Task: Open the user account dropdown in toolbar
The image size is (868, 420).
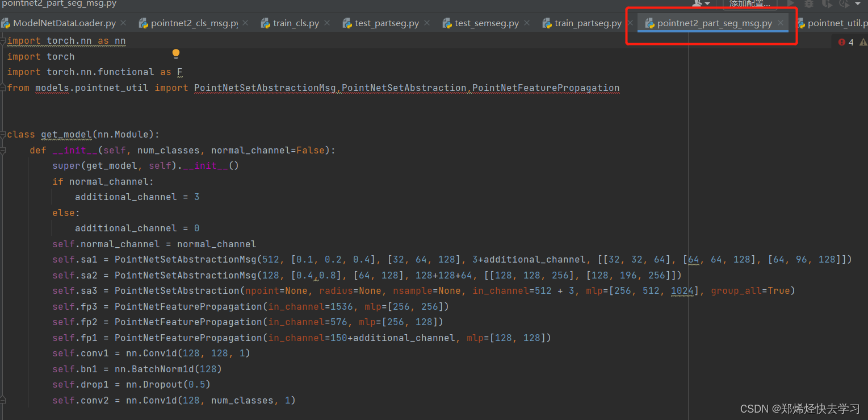Action: click(x=702, y=3)
